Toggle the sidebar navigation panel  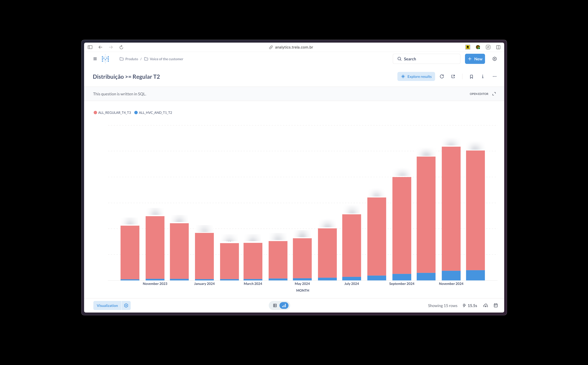pyautogui.click(x=95, y=58)
